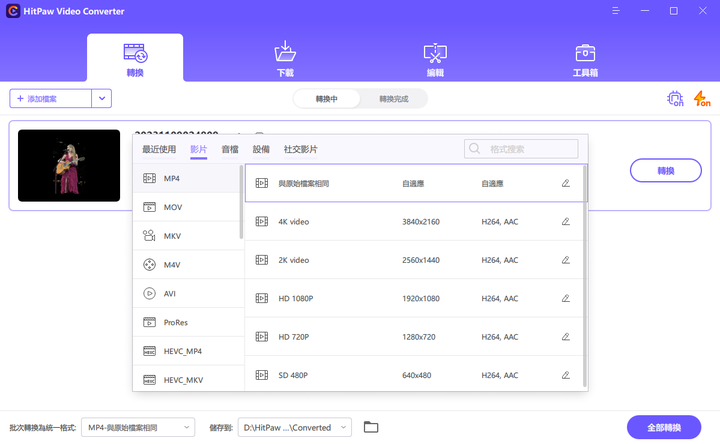Open the 工具箱 (Toolbox) tab
The height and width of the screenshot is (444, 720).
point(585,58)
